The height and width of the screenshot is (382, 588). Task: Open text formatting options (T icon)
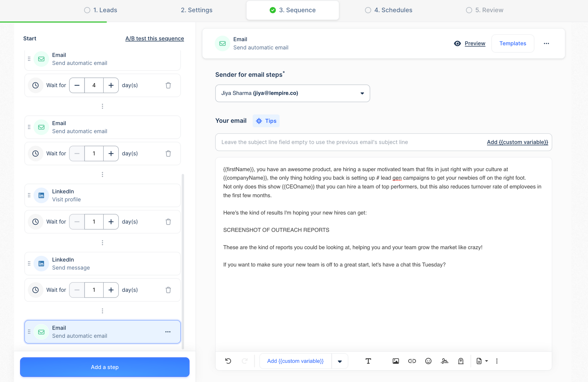pos(368,361)
